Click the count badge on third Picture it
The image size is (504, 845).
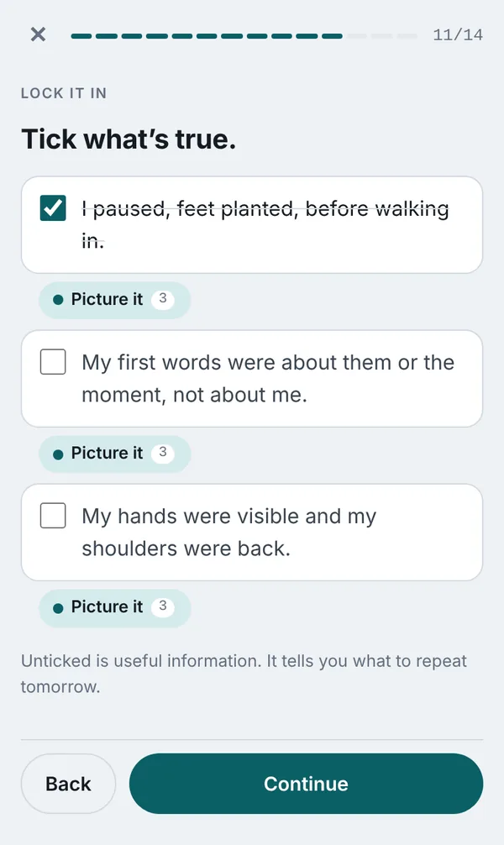pyautogui.click(x=163, y=606)
